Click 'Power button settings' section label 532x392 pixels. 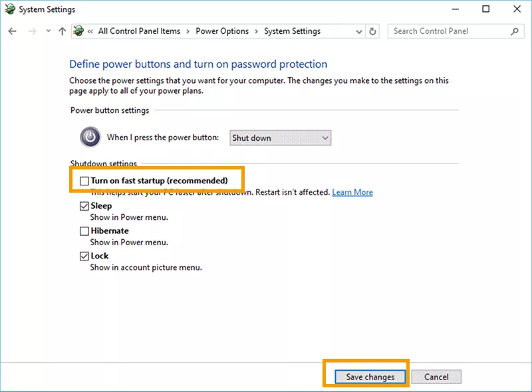pyautogui.click(x=110, y=110)
